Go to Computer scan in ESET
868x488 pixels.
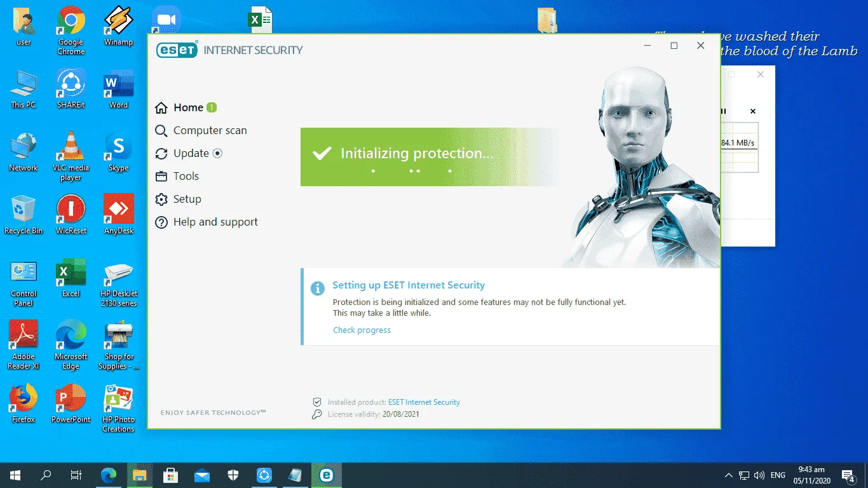pos(201,130)
